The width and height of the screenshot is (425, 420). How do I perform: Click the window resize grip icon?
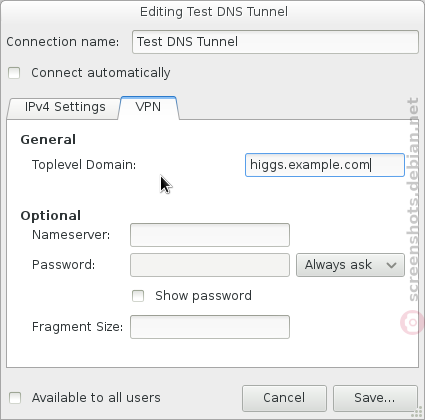pyautogui.click(x=417, y=413)
